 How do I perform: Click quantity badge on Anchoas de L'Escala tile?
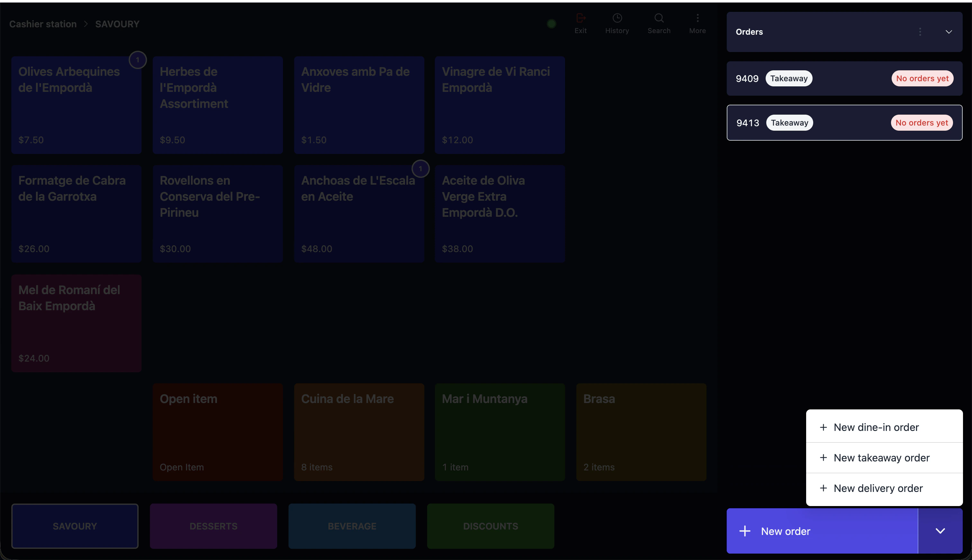(420, 169)
